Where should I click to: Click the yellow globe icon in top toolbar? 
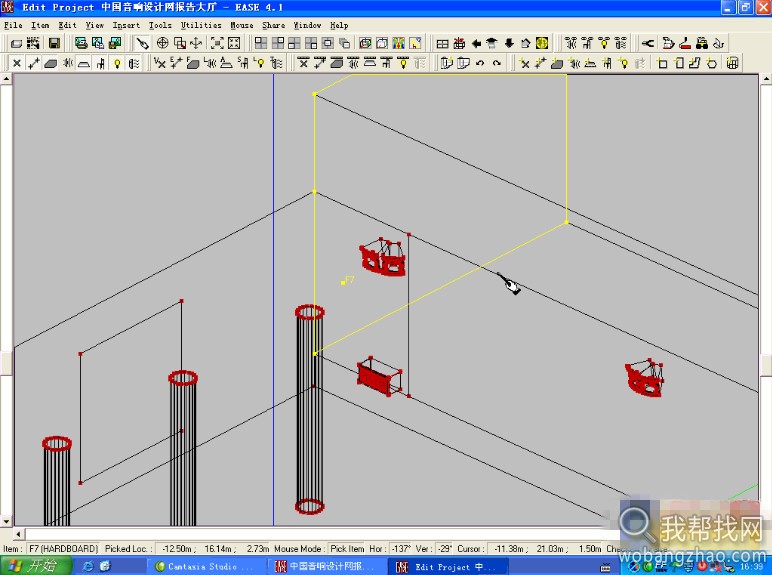coord(542,43)
